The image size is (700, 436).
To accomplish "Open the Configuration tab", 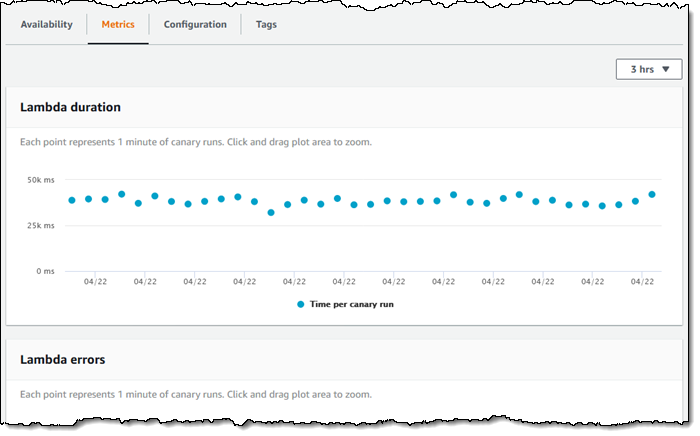I will point(195,25).
